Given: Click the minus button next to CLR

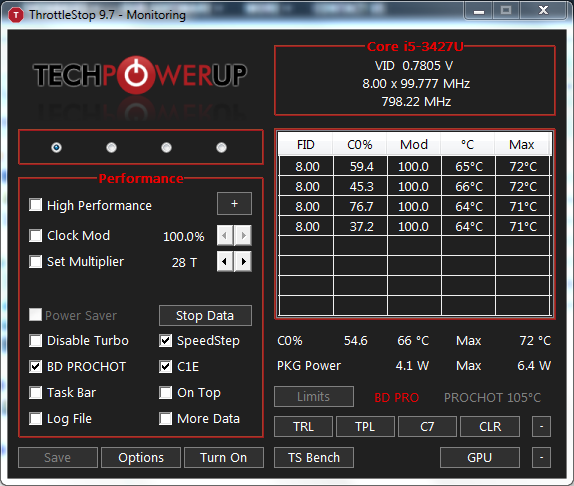Looking at the screenshot, I should click(541, 426).
